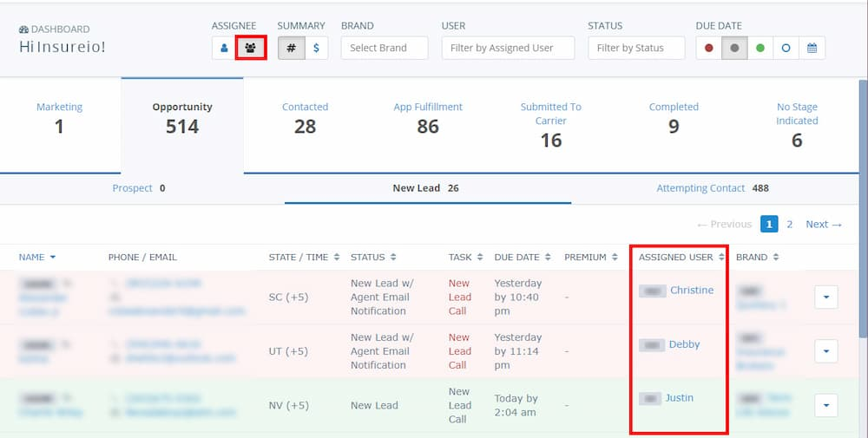Click 'Today by 2:04 am' due date

[x=516, y=405]
